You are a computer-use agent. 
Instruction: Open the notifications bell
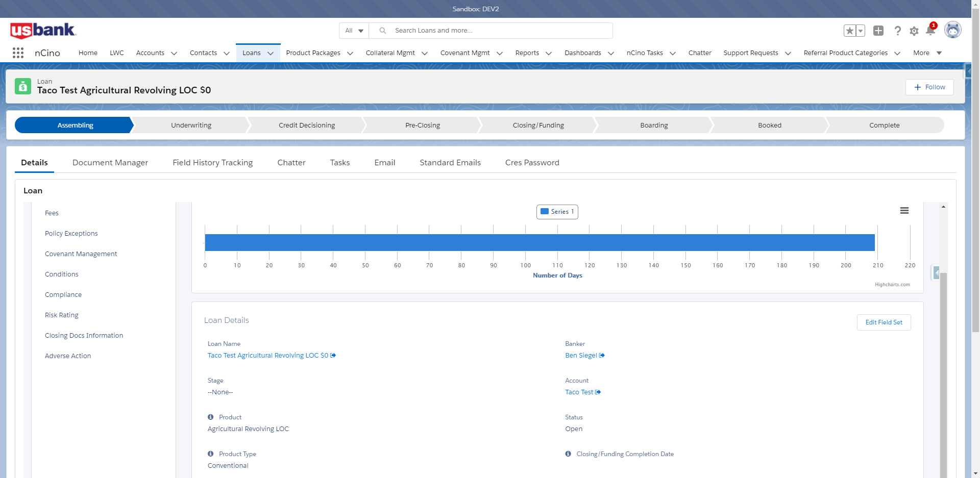pos(930,31)
